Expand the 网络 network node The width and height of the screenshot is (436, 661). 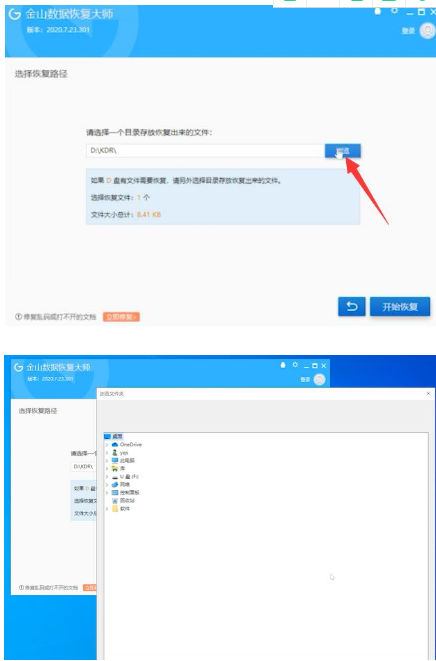(x=107, y=485)
